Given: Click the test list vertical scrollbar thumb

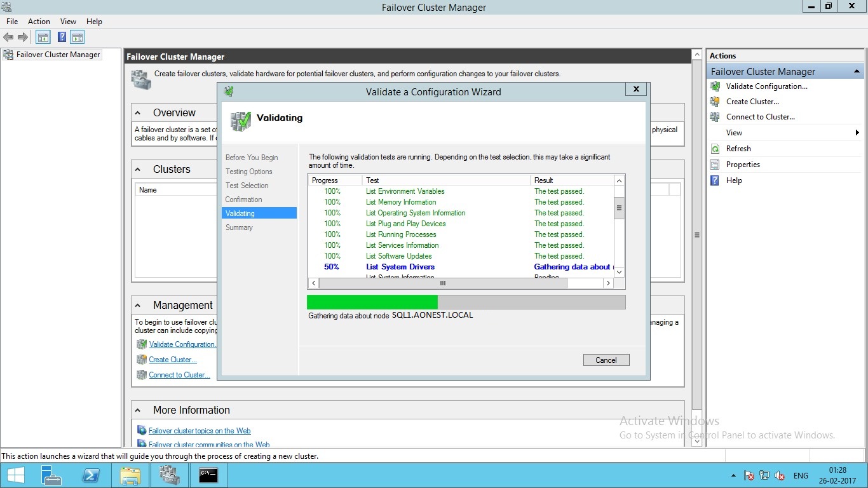Looking at the screenshot, I should (x=620, y=208).
